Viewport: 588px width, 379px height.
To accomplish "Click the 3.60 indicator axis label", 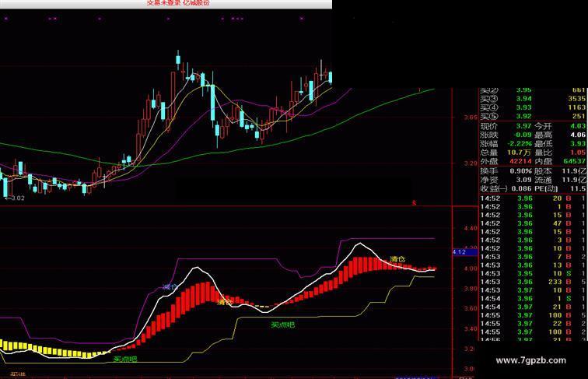I will pos(471,308).
